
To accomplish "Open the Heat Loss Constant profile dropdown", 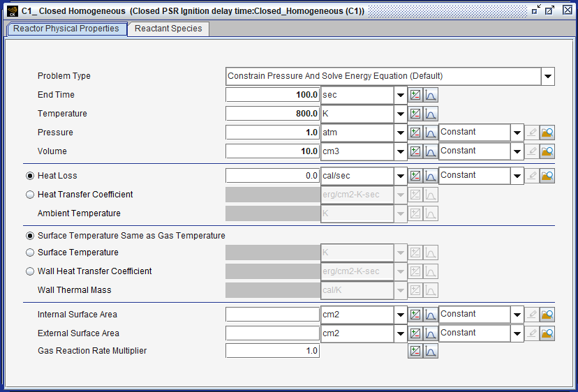I will 517,176.
